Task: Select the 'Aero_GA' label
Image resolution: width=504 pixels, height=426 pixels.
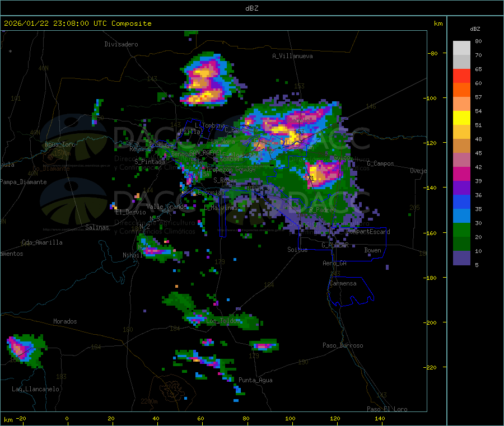Action: coord(335,263)
